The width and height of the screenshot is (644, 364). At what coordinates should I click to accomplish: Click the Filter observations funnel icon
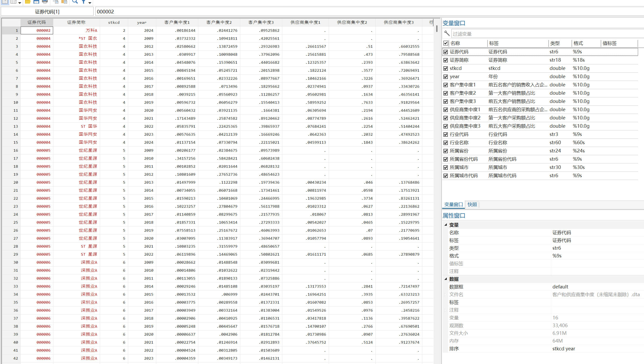[84, 2]
